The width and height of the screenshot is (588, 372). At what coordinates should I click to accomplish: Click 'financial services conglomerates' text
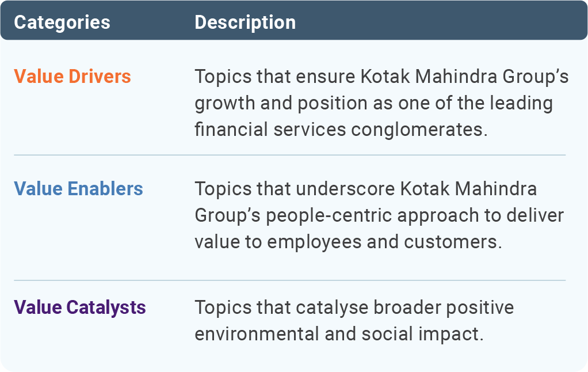tap(338, 130)
